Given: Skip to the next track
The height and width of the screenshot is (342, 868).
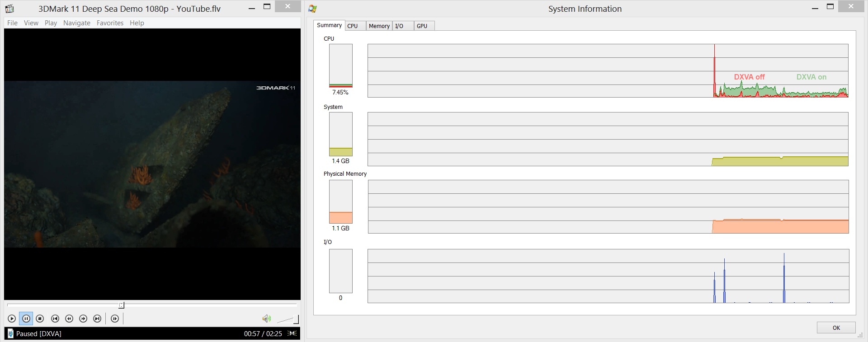Looking at the screenshot, I should pyautogui.click(x=97, y=319).
